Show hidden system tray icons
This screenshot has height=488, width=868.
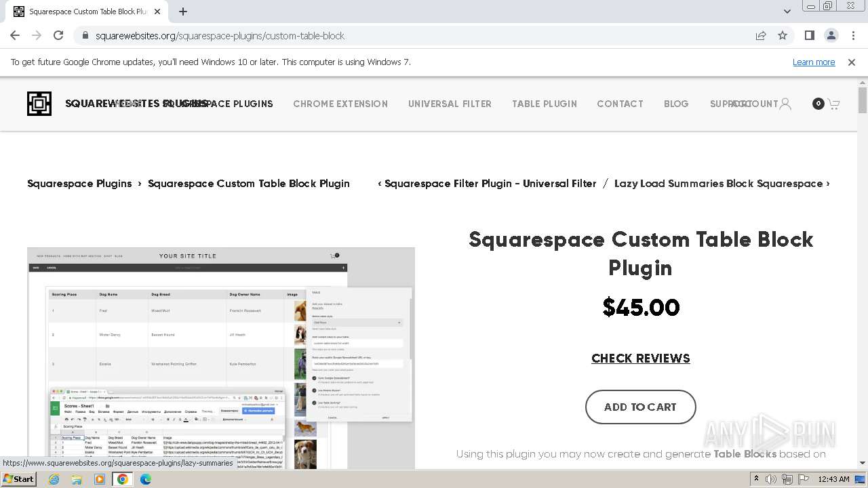click(x=756, y=479)
